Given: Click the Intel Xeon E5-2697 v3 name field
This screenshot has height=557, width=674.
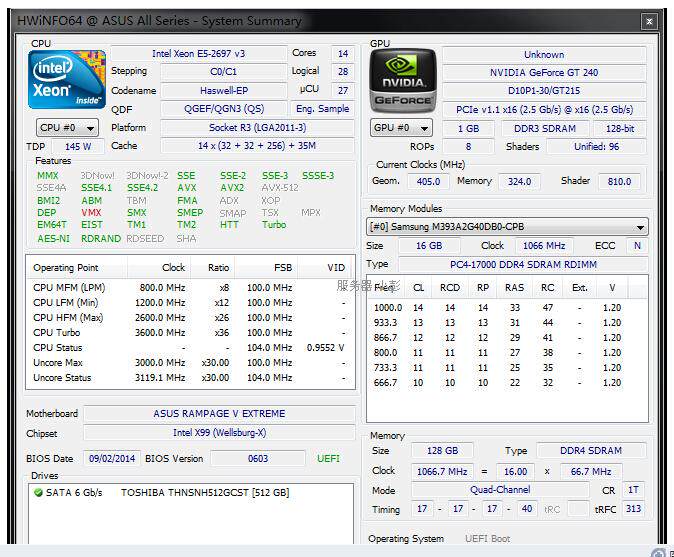Looking at the screenshot, I should pos(199,54).
